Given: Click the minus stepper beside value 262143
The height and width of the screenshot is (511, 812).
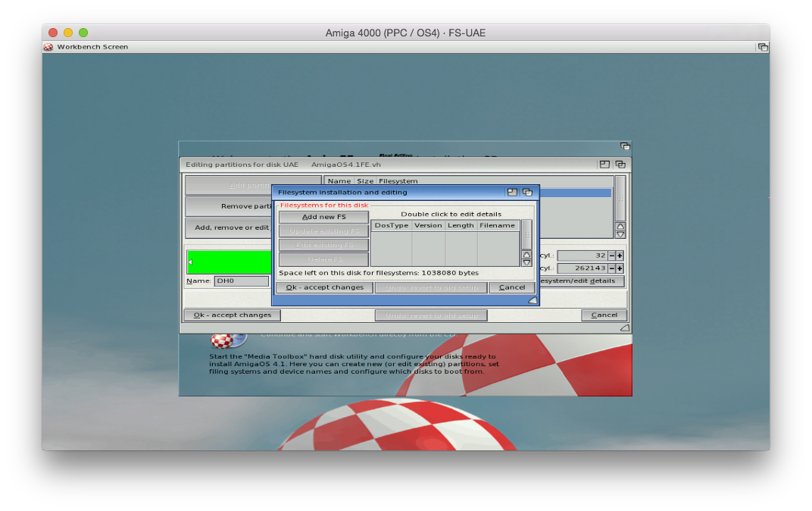Looking at the screenshot, I should pyautogui.click(x=611, y=268).
